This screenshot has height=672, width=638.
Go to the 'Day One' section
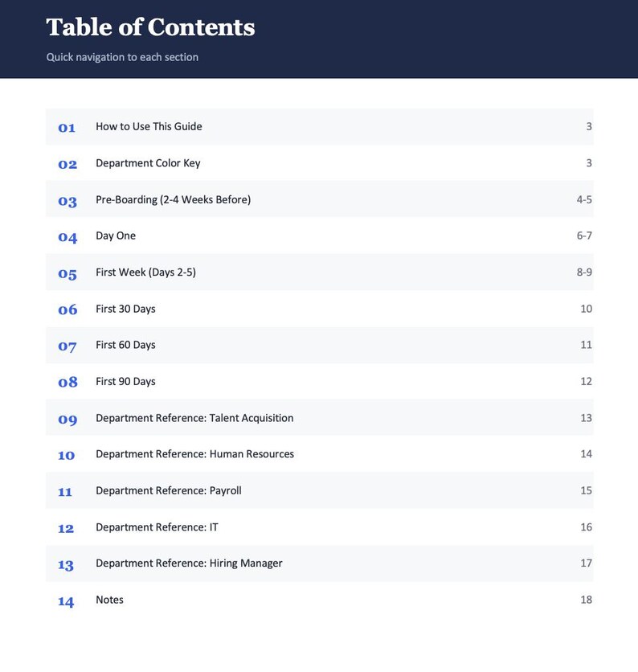tap(319, 236)
